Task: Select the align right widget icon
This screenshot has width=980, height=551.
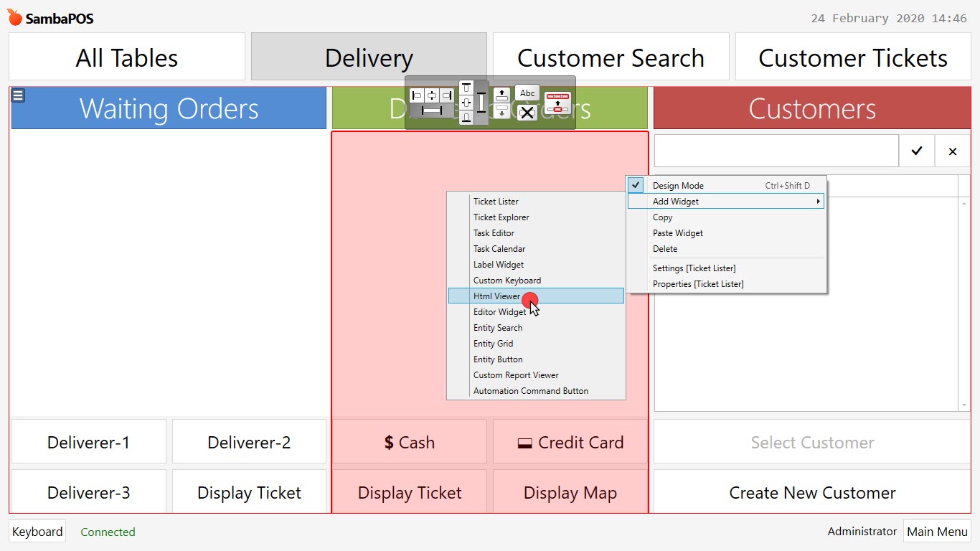Action: (x=446, y=95)
